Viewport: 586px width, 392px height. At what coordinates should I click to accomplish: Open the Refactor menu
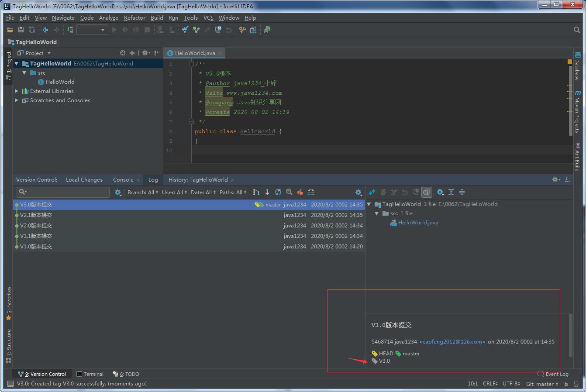click(134, 17)
